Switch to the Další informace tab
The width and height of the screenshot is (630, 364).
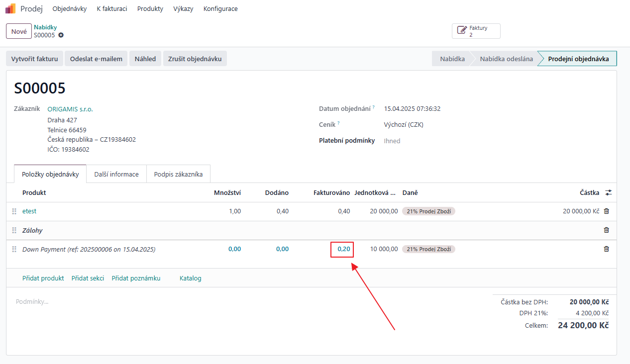pos(116,175)
